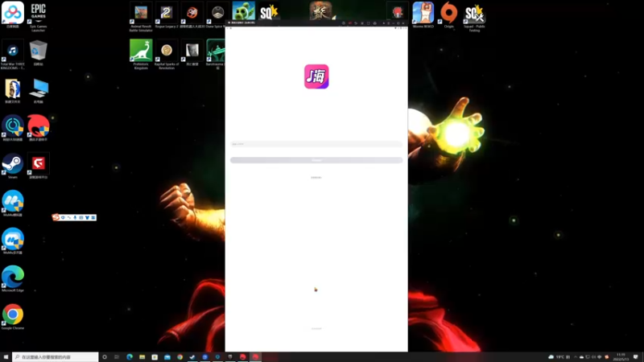Screen dimensions: 644x362
Task: Open Plants vs Zombies peashooter icon
Action: [243, 11]
